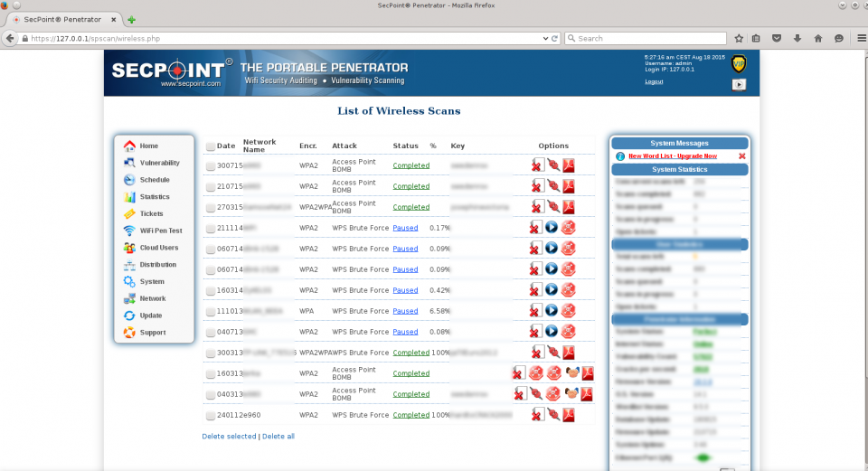
Task: Delete the scan dated 300715
Action: click(536, 165)
